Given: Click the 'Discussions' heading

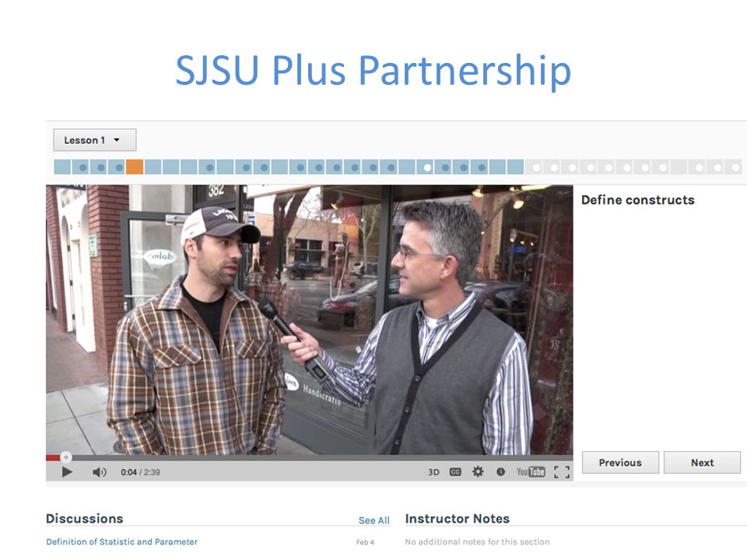Looking at the screenshot, I should 84,519.
